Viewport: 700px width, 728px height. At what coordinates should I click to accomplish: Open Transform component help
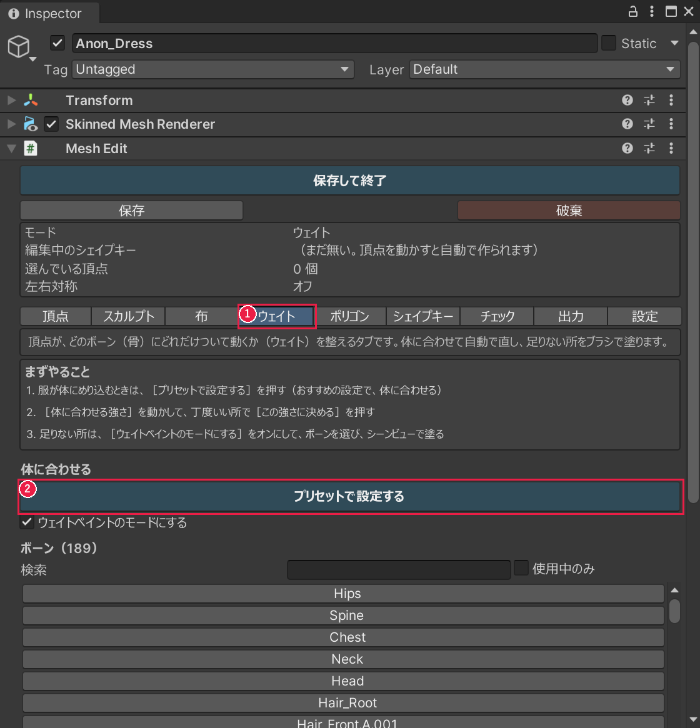coord(627,100)
